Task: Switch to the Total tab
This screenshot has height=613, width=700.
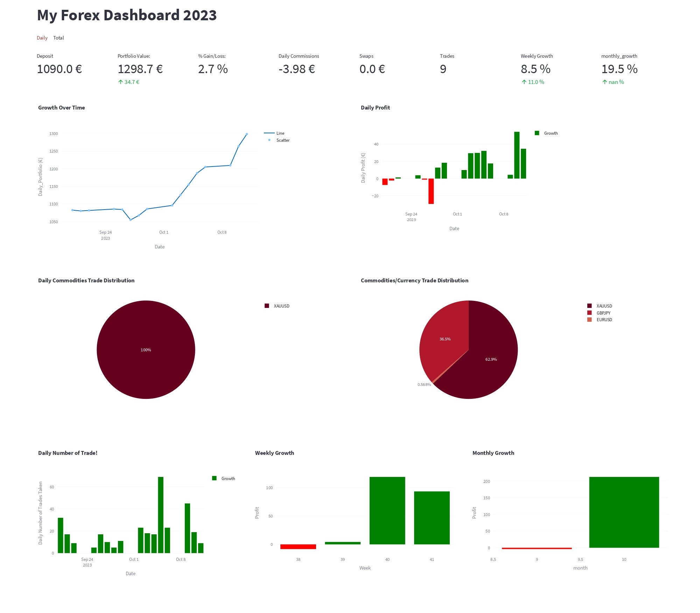Action: tap(58, 38)
